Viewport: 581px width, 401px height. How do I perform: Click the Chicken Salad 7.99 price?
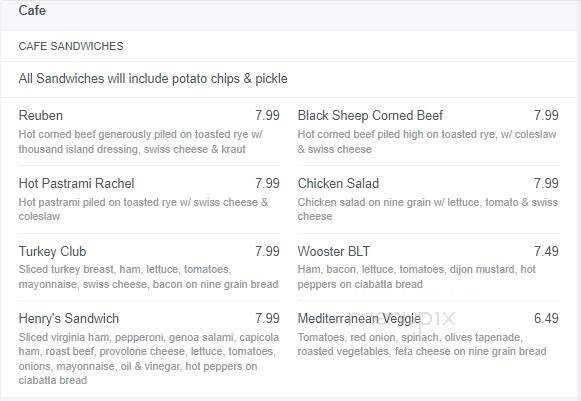(546, 183)
